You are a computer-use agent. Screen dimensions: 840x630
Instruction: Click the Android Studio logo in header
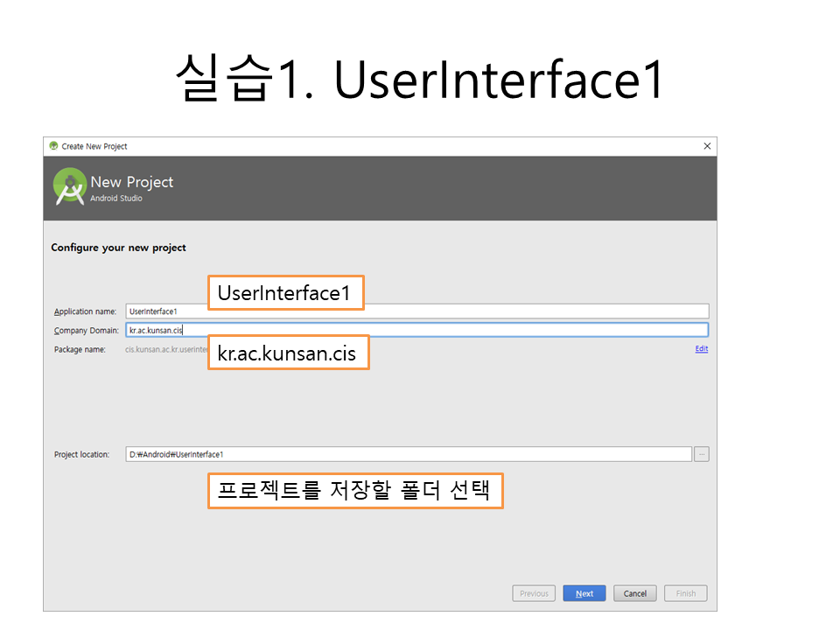pyautogui.click(x=69, y=186)
